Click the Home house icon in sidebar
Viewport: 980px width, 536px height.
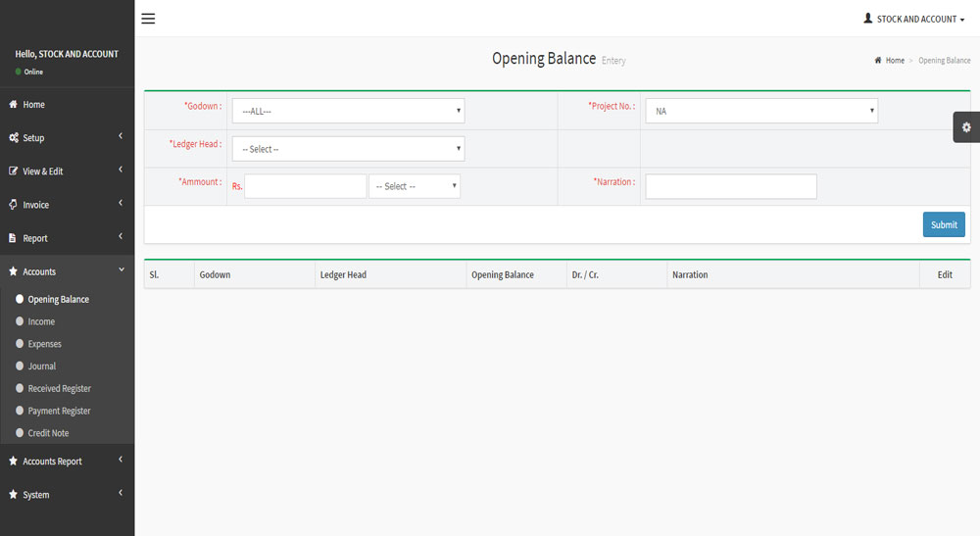(13, 104)
